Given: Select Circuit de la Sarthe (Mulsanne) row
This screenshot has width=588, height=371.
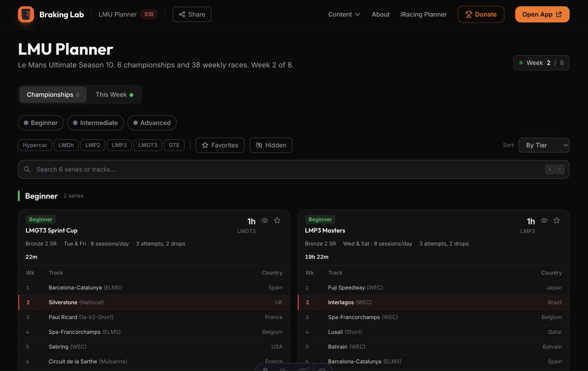Looking at the screenshot, I should (154, 361).
